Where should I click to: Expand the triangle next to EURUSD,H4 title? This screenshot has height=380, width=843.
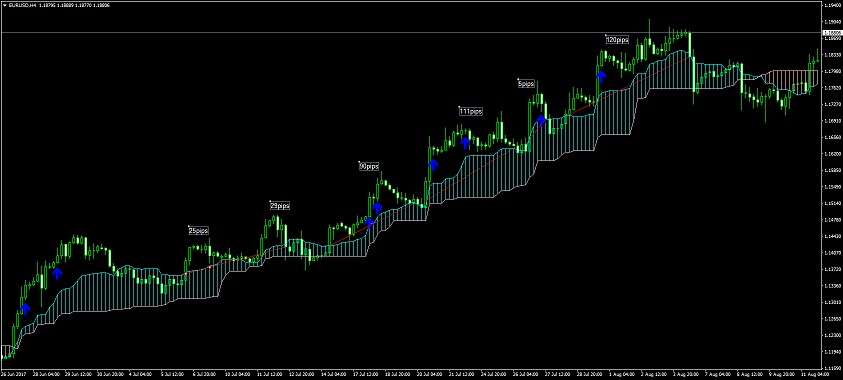click(x=4, y=5)
